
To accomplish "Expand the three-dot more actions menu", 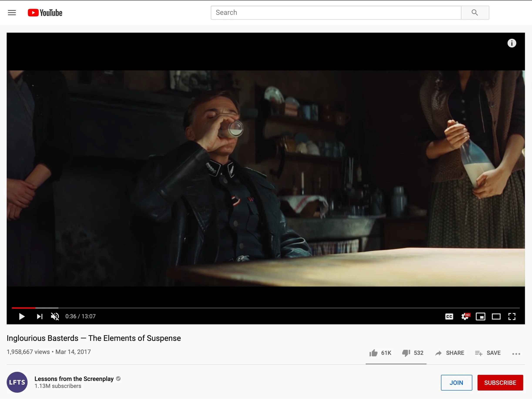I will tap(516, 354).
